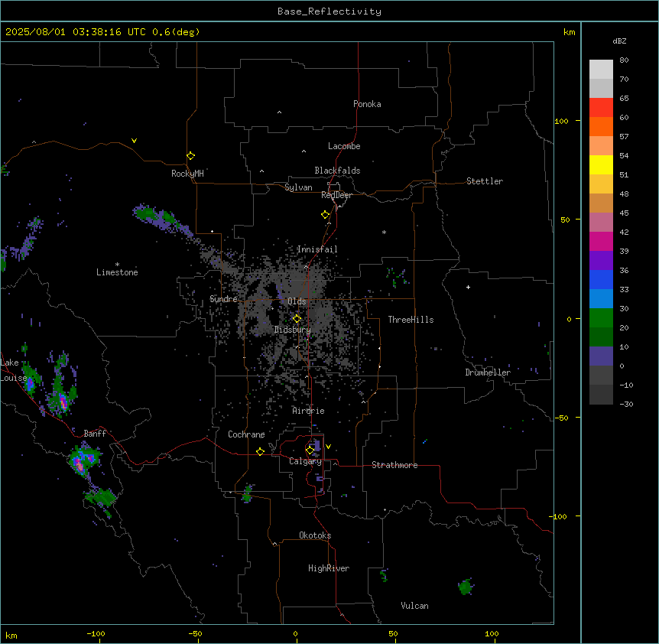Click the Ponoka city label
This screenshot has height=644, width=659.
[367, 104]
